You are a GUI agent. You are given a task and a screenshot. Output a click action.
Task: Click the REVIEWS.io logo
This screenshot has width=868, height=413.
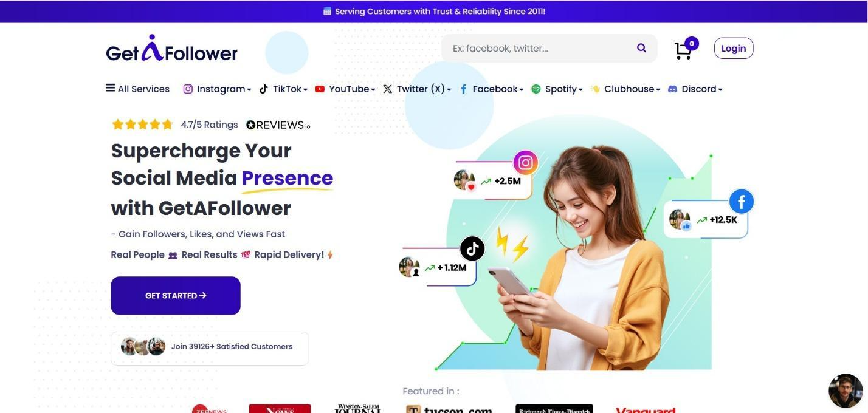278,125
